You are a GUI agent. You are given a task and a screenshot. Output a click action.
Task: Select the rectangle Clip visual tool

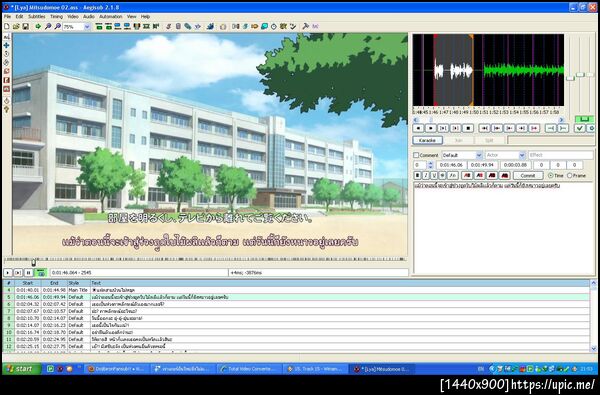click(x=7, y=80)
